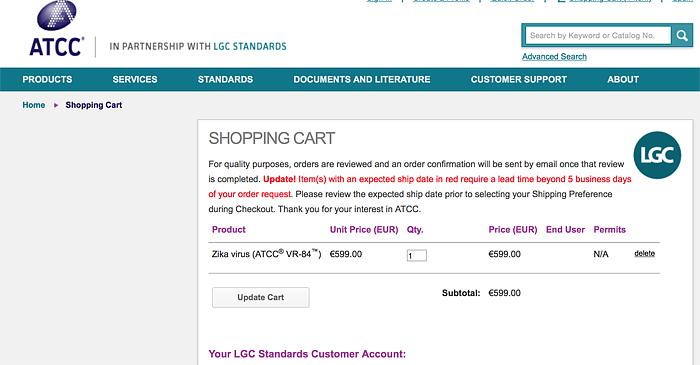
Task: Click the Zika virus product name
Action: [x=267, y=254]
